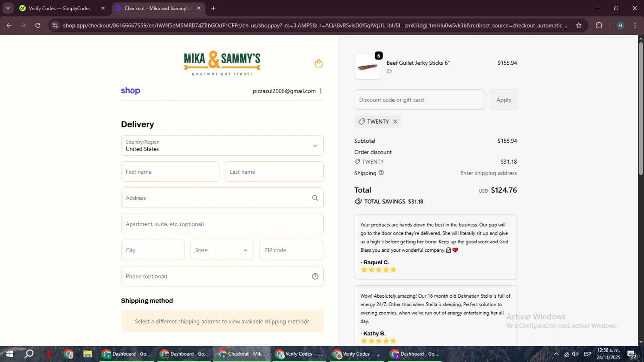Open tab search dropdown arrow

click(8, 8)
